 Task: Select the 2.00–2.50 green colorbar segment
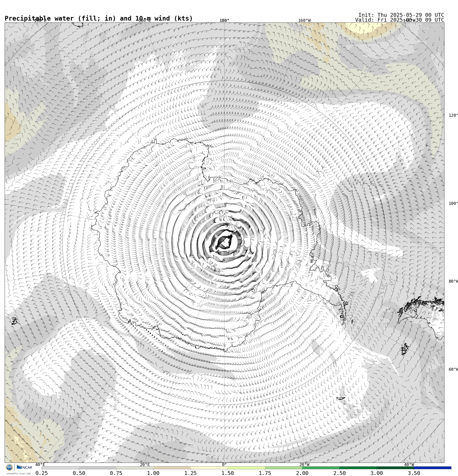coord(321,468)
